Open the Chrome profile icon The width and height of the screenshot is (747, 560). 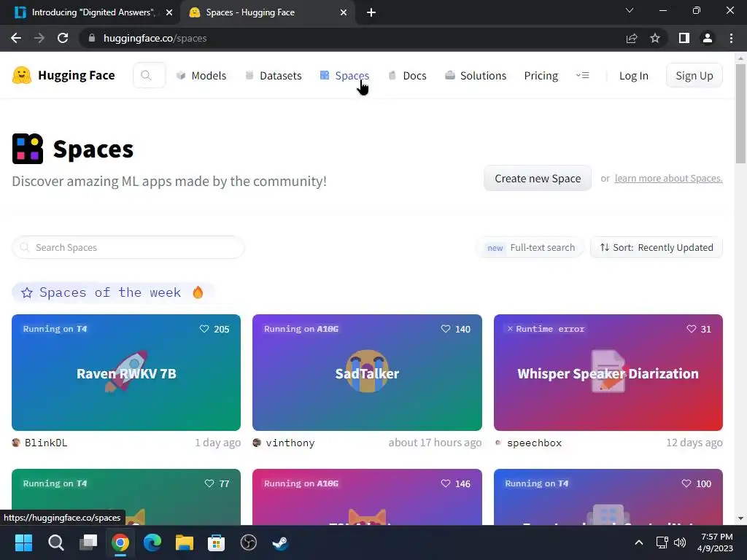pos(708,38)
